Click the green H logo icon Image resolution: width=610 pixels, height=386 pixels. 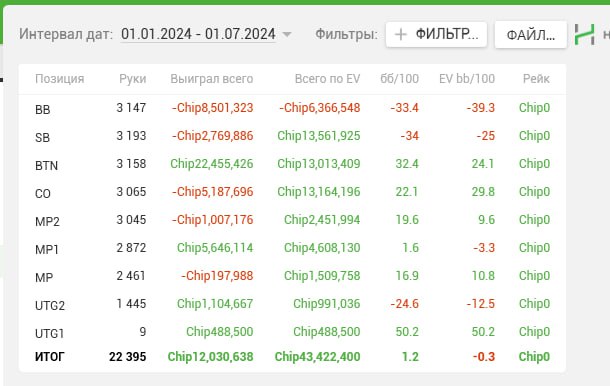pos(584,34)
